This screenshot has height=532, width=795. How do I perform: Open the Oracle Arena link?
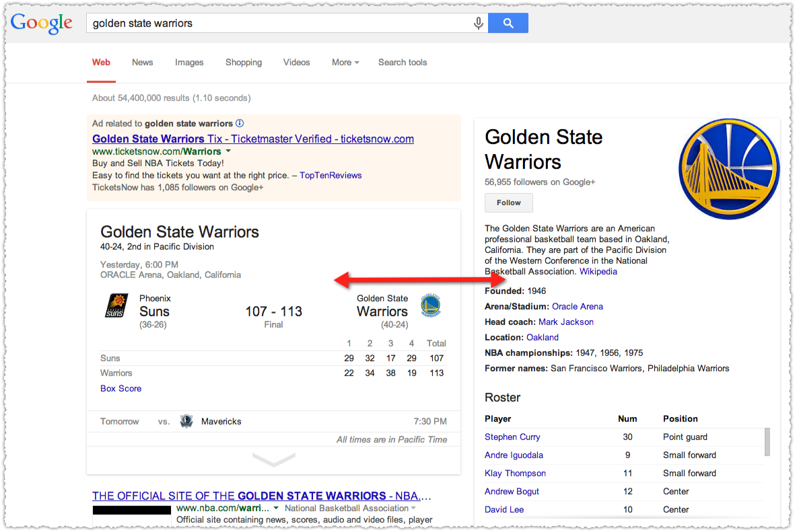click(578, 307)
